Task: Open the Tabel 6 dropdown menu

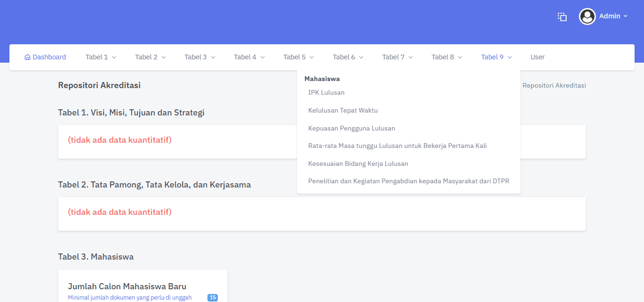Action: (348, 57)
